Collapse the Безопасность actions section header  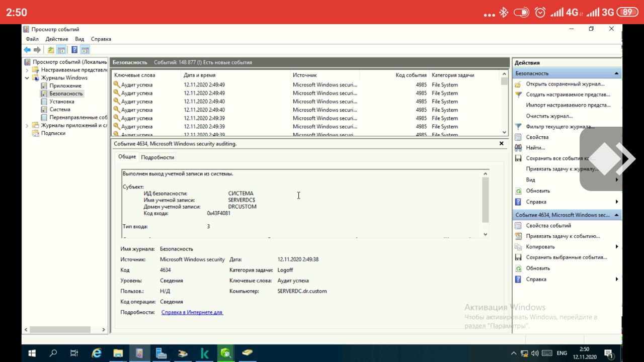click(616, 73)
